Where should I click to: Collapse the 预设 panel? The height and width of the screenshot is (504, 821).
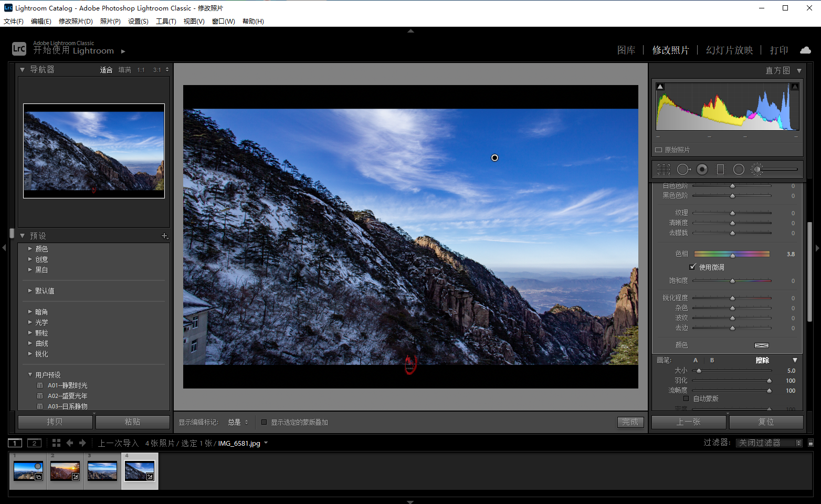[22, 236]
